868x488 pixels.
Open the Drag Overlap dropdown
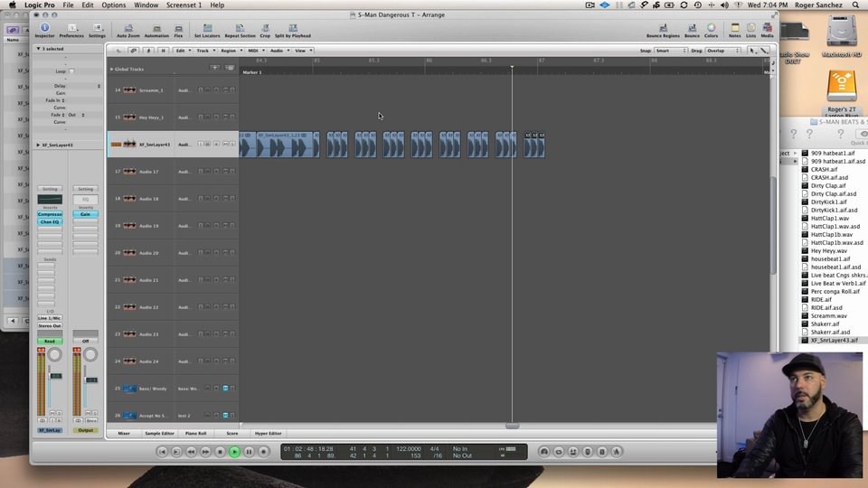(x=723, y=51)
